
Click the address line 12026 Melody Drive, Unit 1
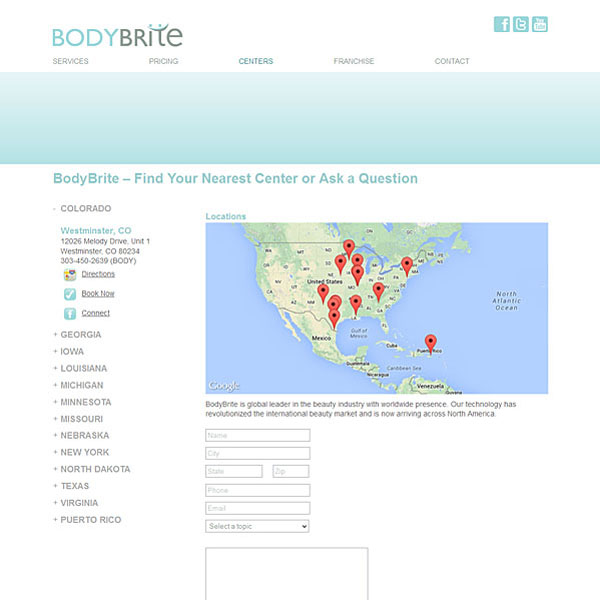105,241
